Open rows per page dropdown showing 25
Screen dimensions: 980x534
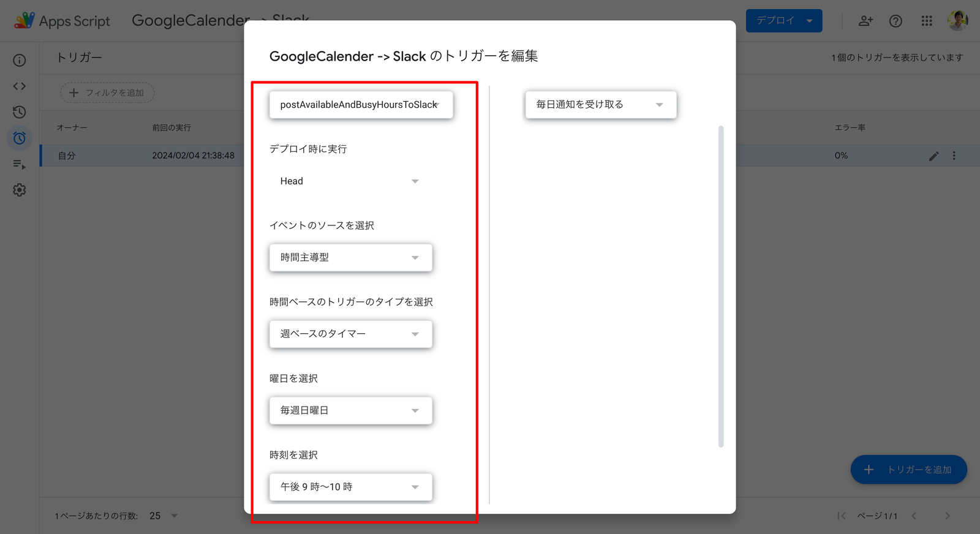(164, 516)
